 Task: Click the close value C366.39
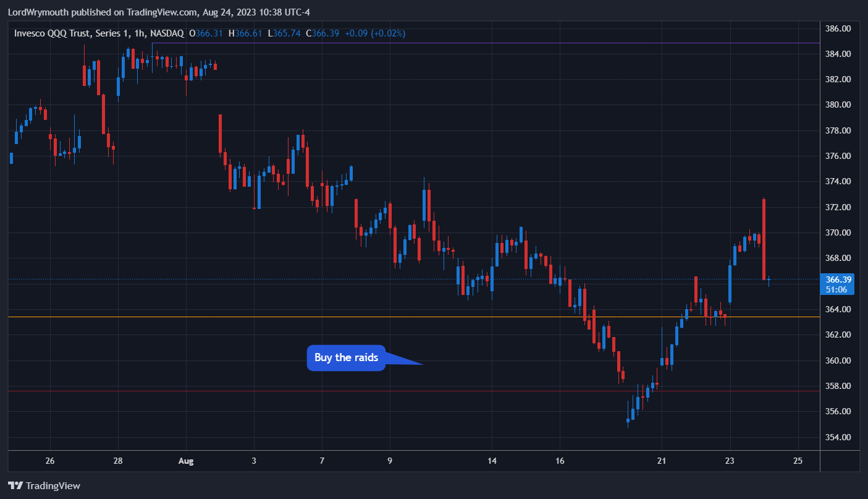322,33
